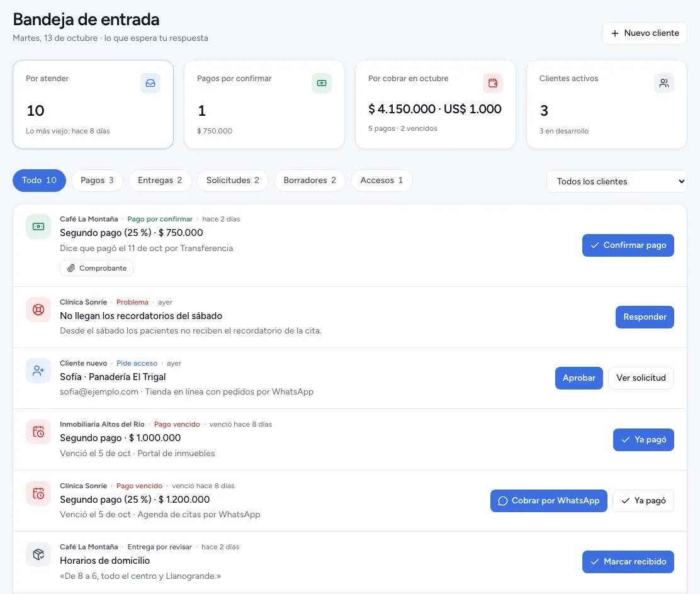Switch to the Pagos 3 tab
Image resolution: width=700 pixels, height=594 pixels.
(x=97, y=181)
